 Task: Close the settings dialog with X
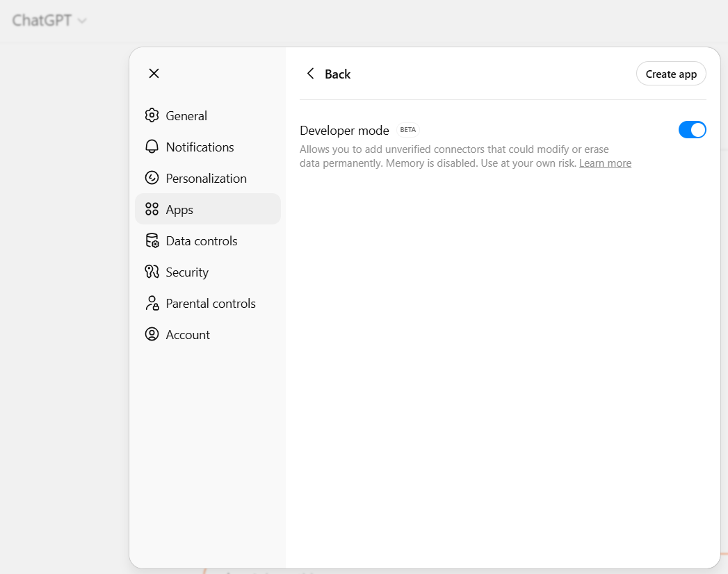154,74
